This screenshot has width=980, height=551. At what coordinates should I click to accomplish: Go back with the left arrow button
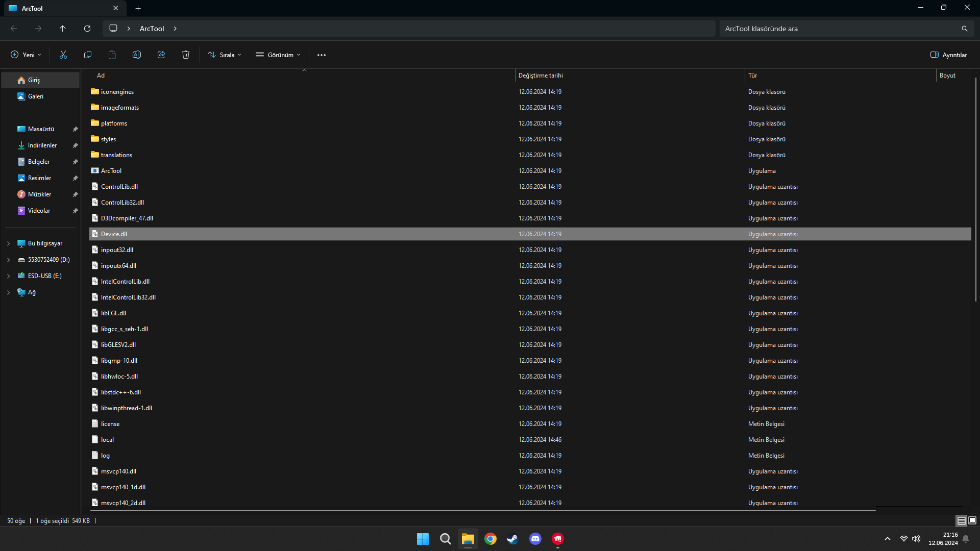(14, 29)
